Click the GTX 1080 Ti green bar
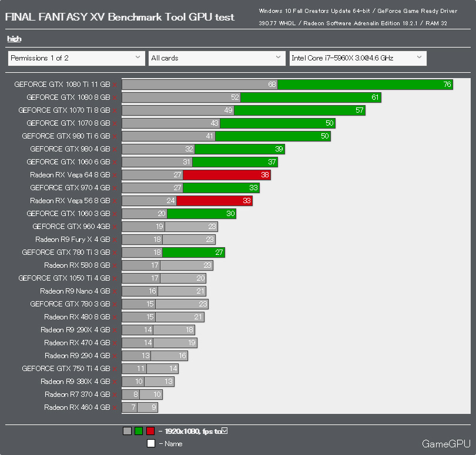Screen dimensions: 476x455 [365, 85]
